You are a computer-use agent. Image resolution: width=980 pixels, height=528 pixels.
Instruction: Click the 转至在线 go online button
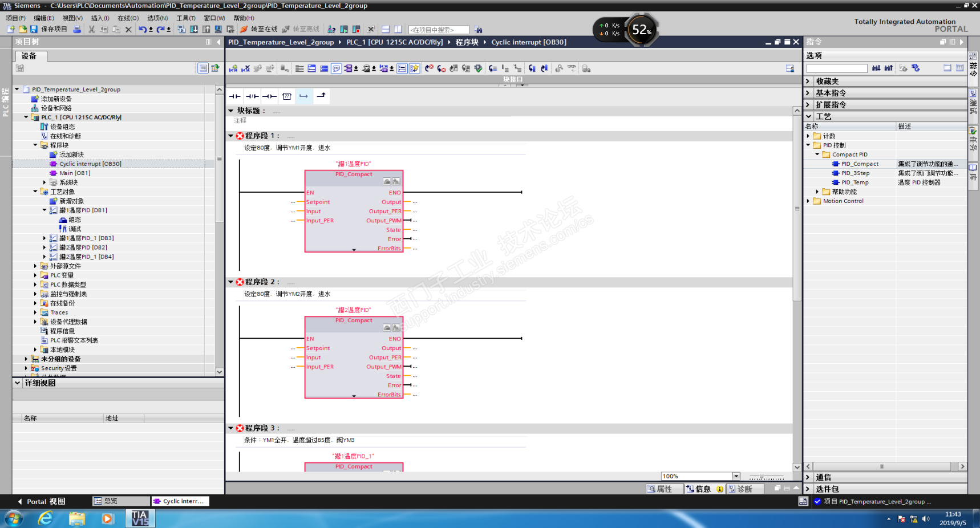click(x=259, y=29)
